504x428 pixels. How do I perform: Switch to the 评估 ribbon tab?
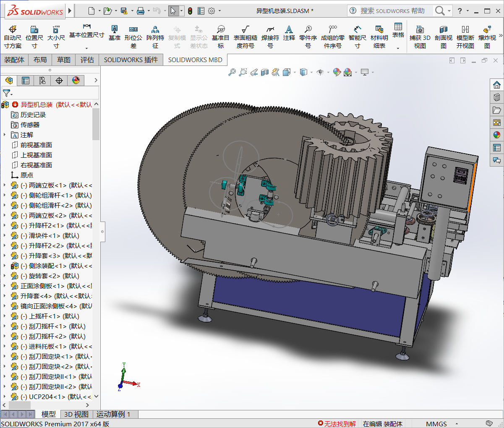87,60
